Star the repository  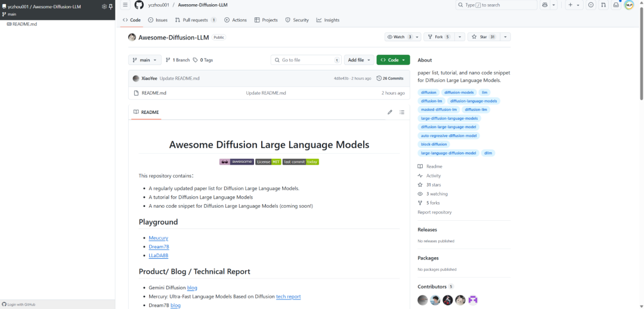[x=483, y=37]
